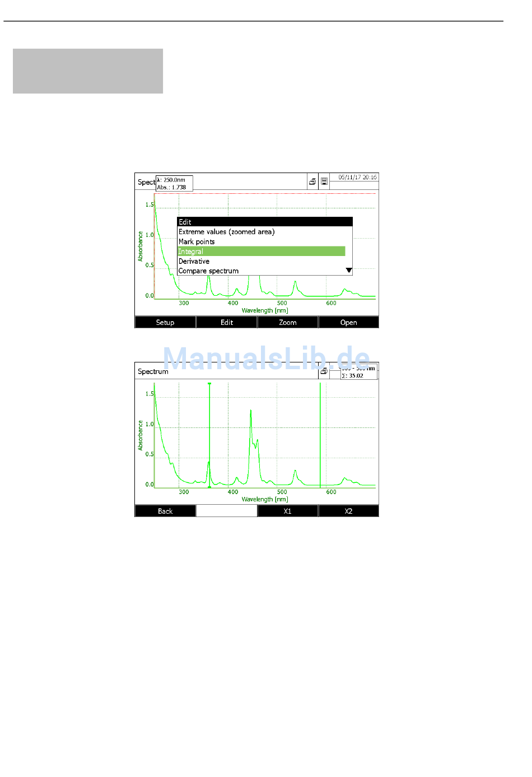Screen dimensions: 532x777
Task: Click the Zoom softkey button
Action: 288,323
